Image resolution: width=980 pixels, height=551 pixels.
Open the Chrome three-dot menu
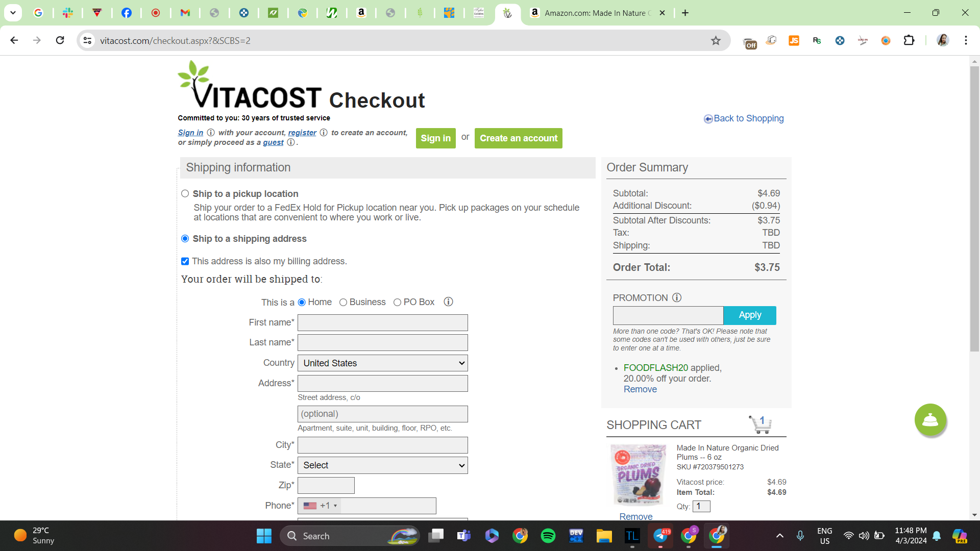(966, 40)
